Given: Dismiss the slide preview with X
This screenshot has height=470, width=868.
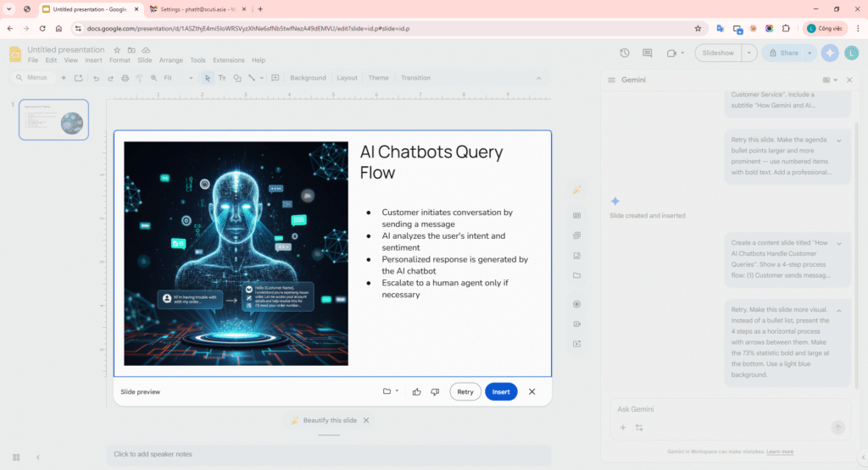Looking at the screenshot, I should [532, 392].
